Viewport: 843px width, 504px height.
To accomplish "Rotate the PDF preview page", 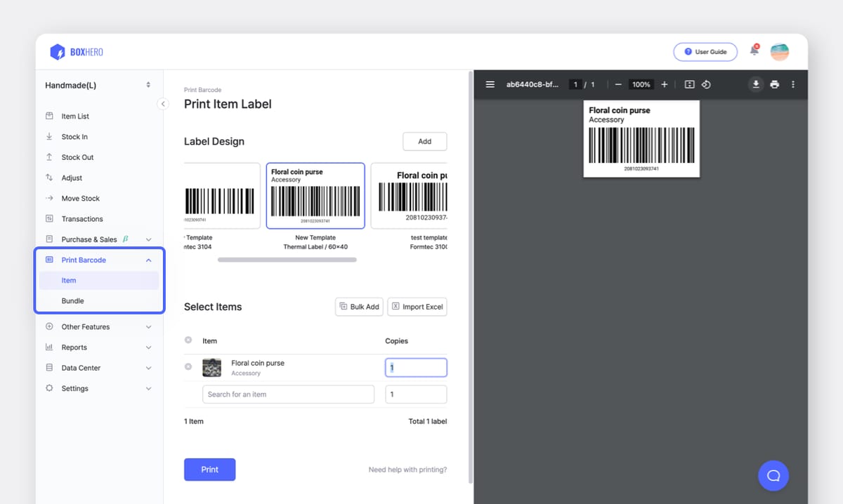I will click(706, 84).
